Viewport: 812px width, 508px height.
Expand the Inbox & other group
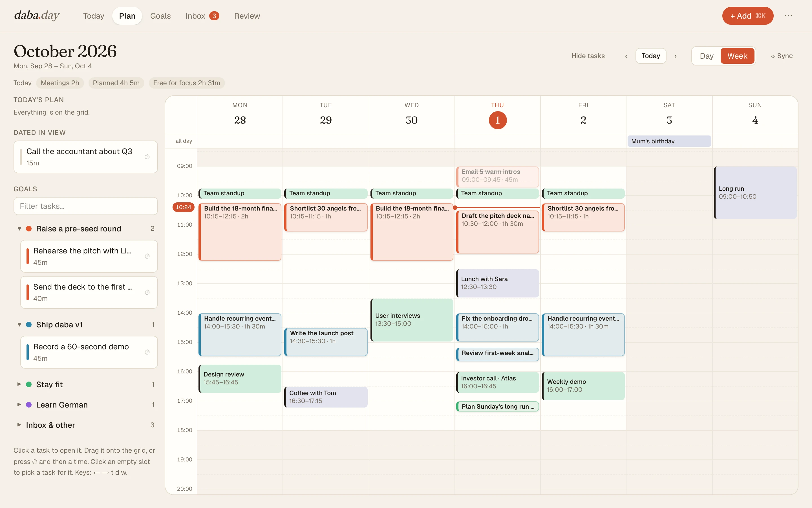pos(19,425)
